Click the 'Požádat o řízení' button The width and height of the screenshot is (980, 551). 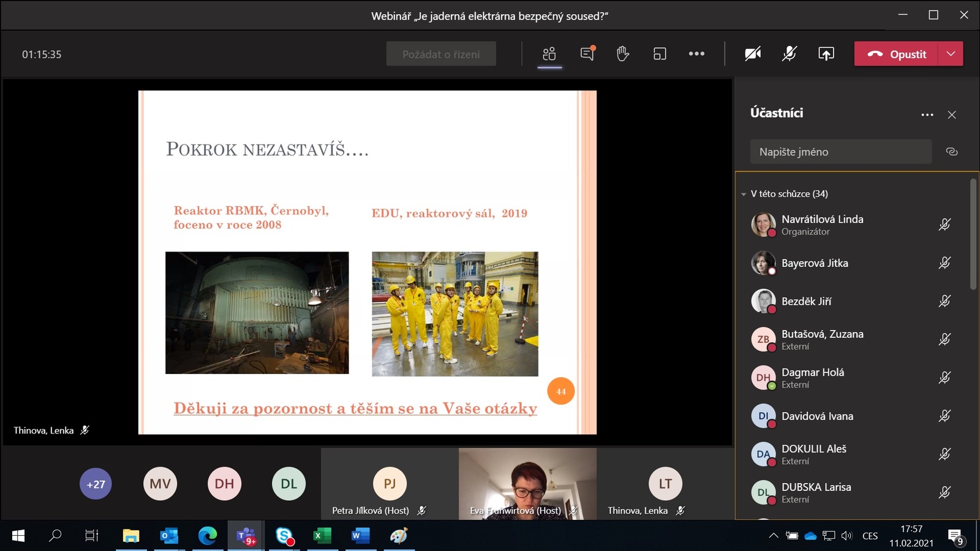tap(441, 54)
